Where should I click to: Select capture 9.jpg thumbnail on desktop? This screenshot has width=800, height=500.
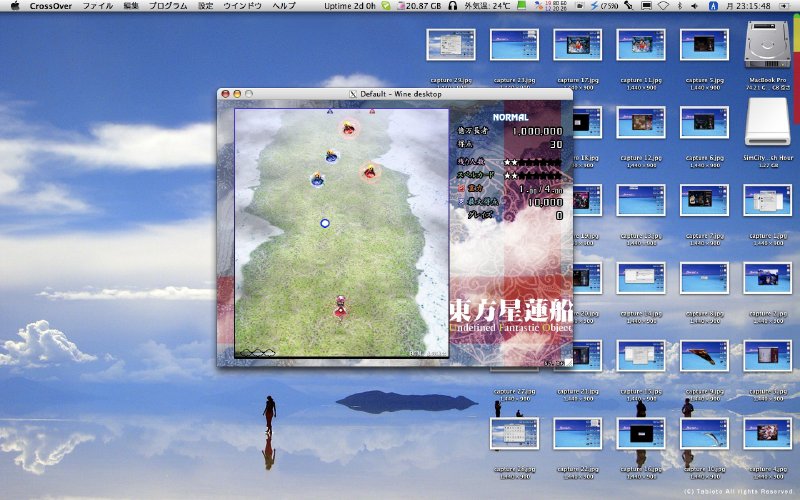704,356
